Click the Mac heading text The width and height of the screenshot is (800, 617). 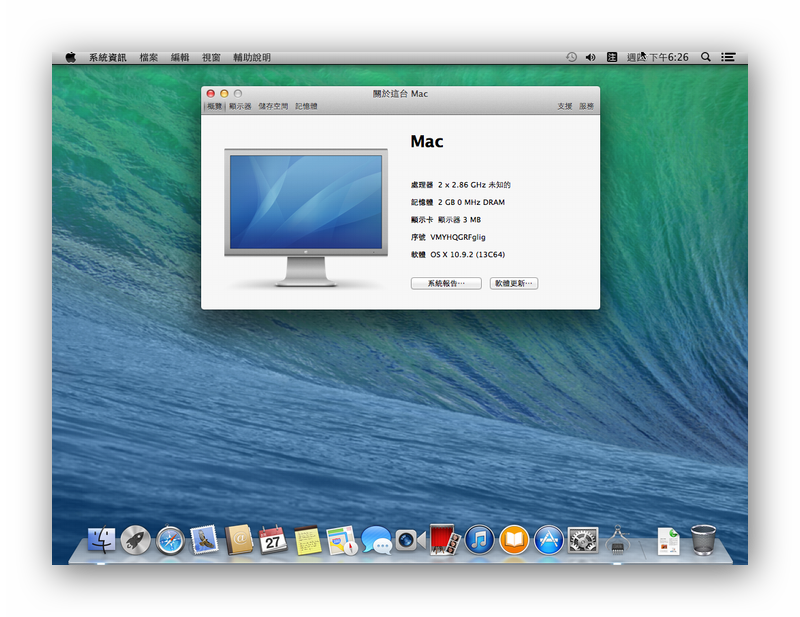[x=427, y=141]
